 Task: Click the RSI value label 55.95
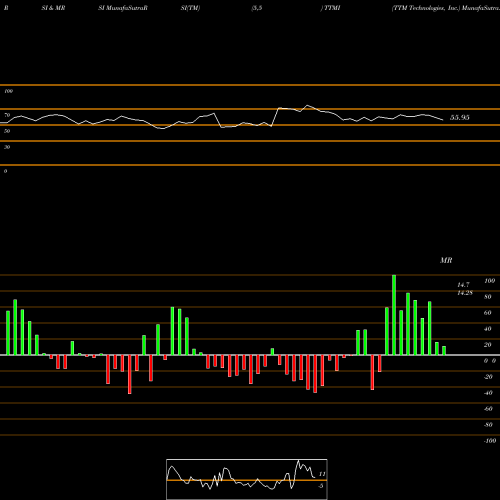pyautogui.click(x=460, y=117)
